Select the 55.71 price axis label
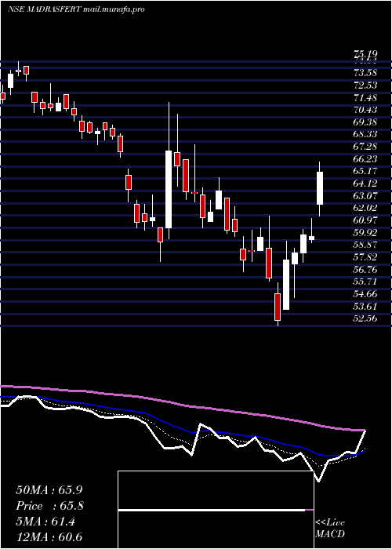The height and width of the screenshot is (549, 392). 365,282
